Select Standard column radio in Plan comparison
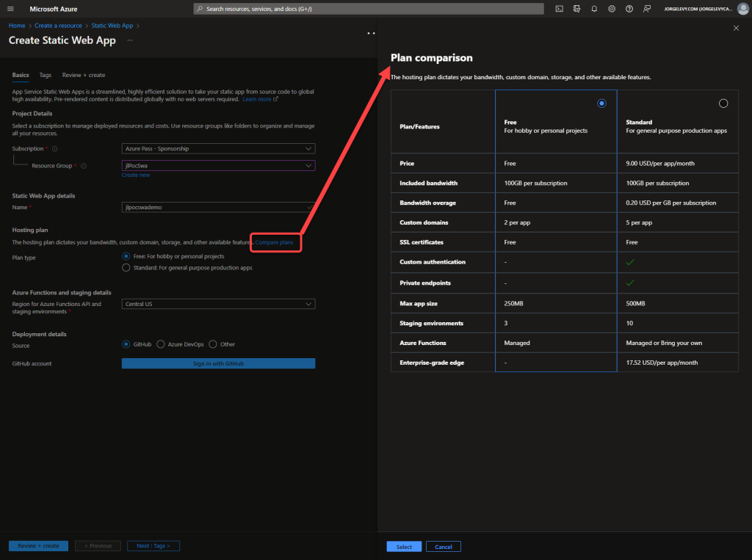752x560 pixels. pos(723,103)
